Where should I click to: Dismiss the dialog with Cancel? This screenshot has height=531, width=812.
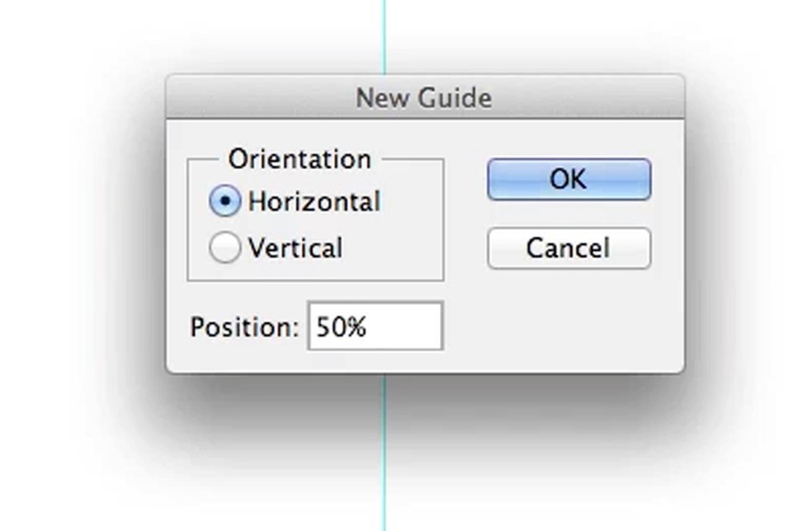[569, 248]
